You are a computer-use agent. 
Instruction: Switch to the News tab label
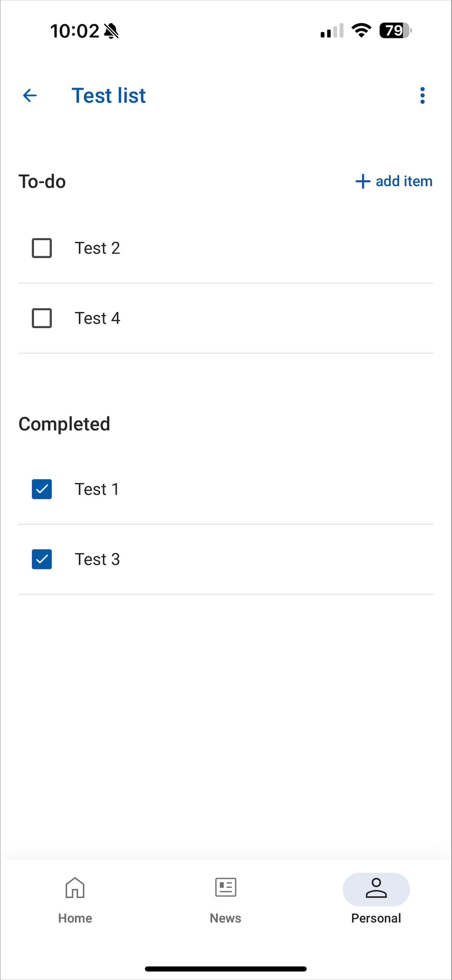click(x=226, y=918)
